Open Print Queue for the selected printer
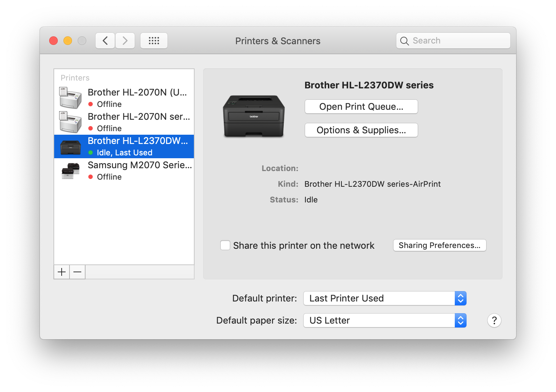The image size is (556, 392). (x=361, y=107)
